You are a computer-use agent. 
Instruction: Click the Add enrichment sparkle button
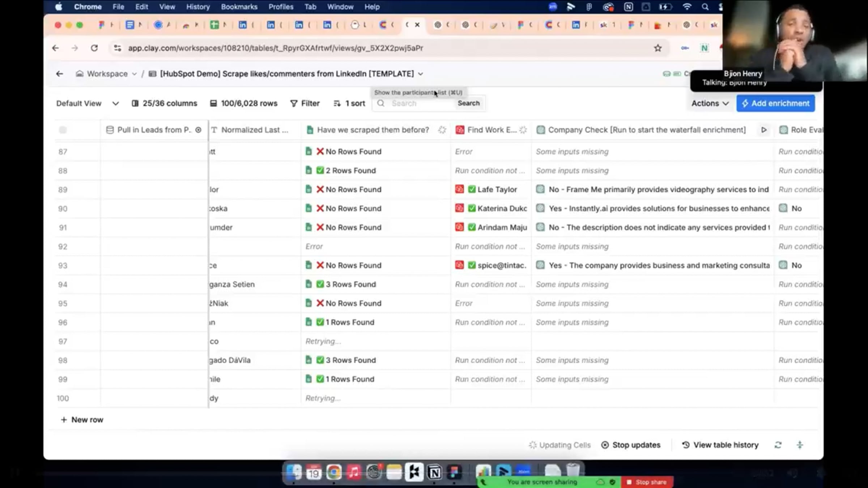(x=775, y=103)
